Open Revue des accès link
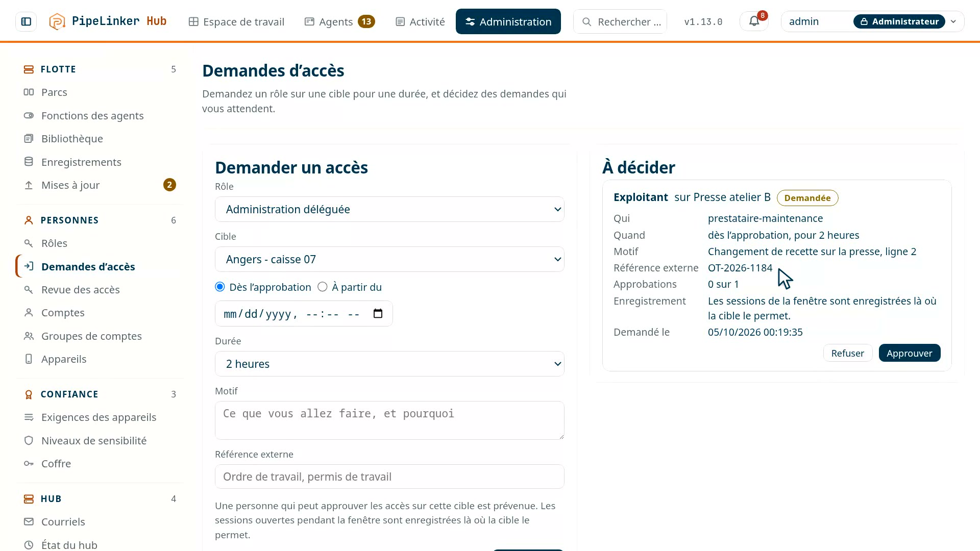The width and height of the screenshot is (980, 551). pos(100,290)
